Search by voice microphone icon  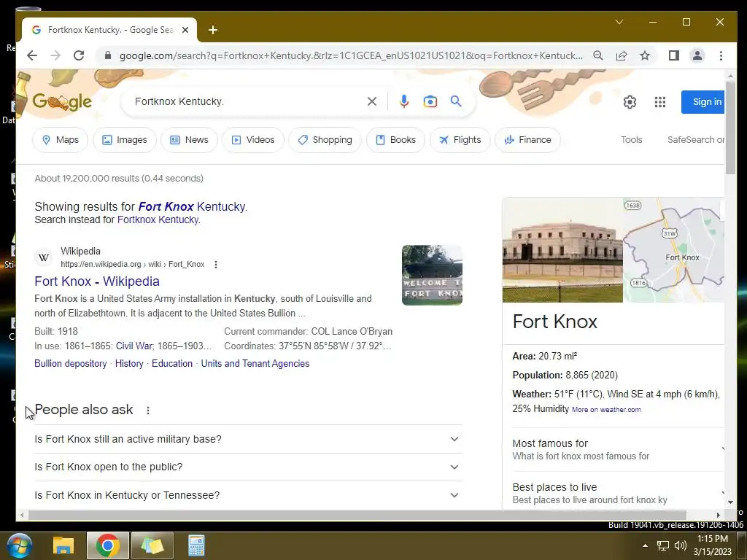click(x=404, y=101)
